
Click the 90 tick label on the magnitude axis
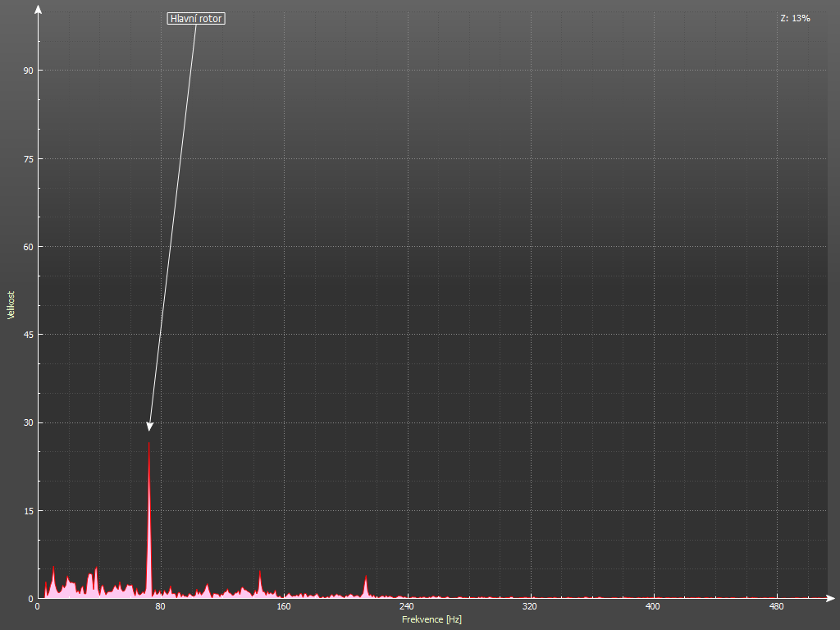click(28, 71)
